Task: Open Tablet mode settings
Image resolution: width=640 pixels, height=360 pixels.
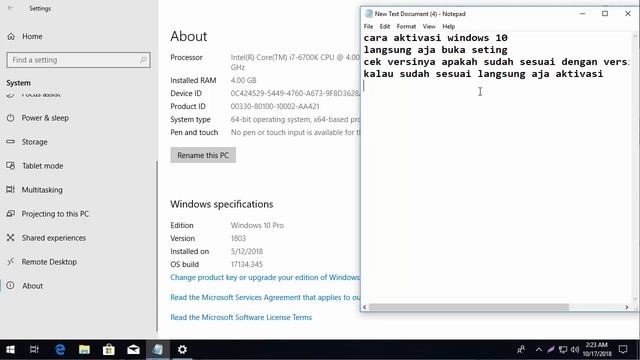Action: [x=42, y=166]
